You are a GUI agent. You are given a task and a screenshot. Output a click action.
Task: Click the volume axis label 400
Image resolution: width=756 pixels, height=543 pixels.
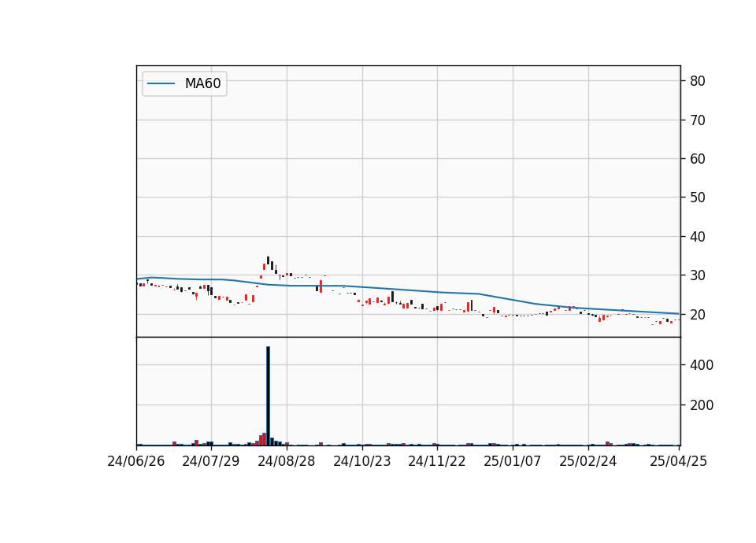(x=702, y=365)
